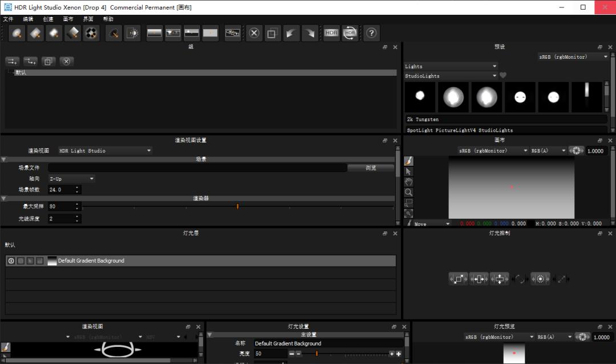
Task: Open the Help icon on the toolbar
Action: [x=371, y=33]
